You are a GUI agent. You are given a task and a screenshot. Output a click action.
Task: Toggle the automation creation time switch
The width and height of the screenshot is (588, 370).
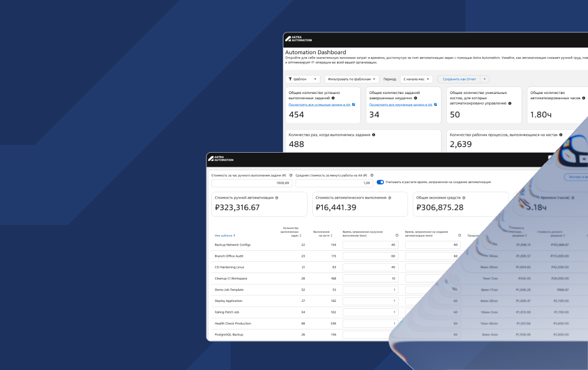pyautogui.click(x=380, y=182)
